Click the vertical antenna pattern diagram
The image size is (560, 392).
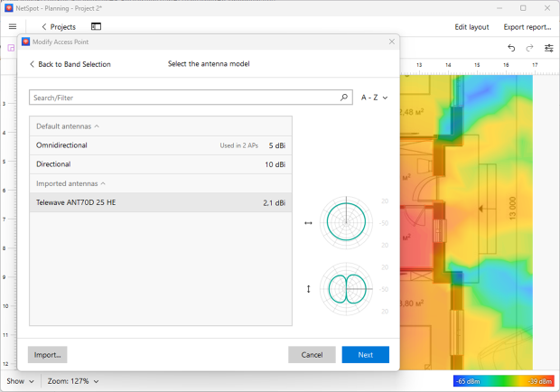pos(348,289)
